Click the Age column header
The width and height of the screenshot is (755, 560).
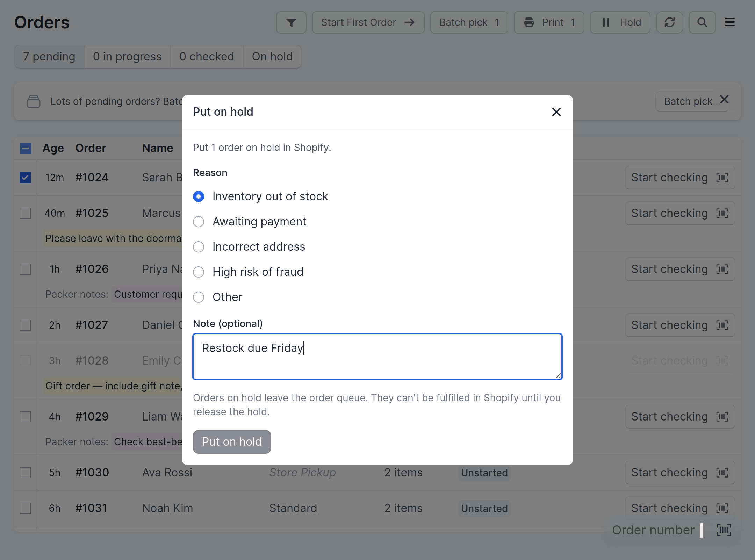[53, 148]
